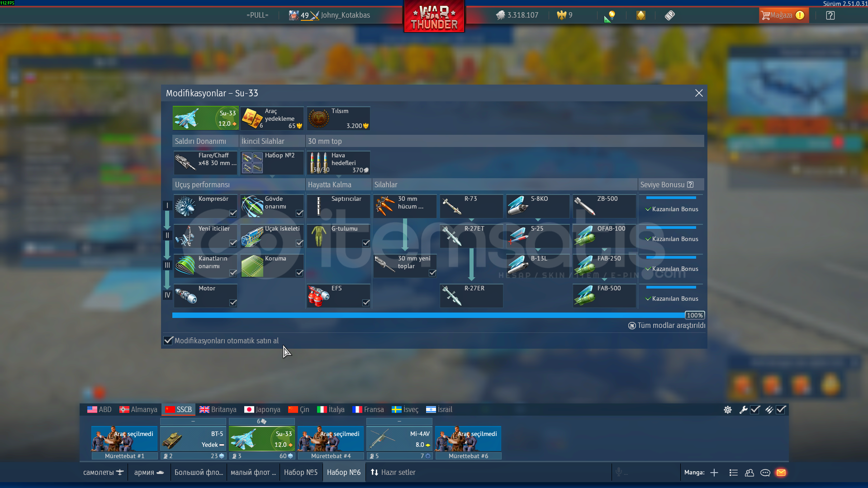Switch to the Almanya country tab

click(138, 409)
